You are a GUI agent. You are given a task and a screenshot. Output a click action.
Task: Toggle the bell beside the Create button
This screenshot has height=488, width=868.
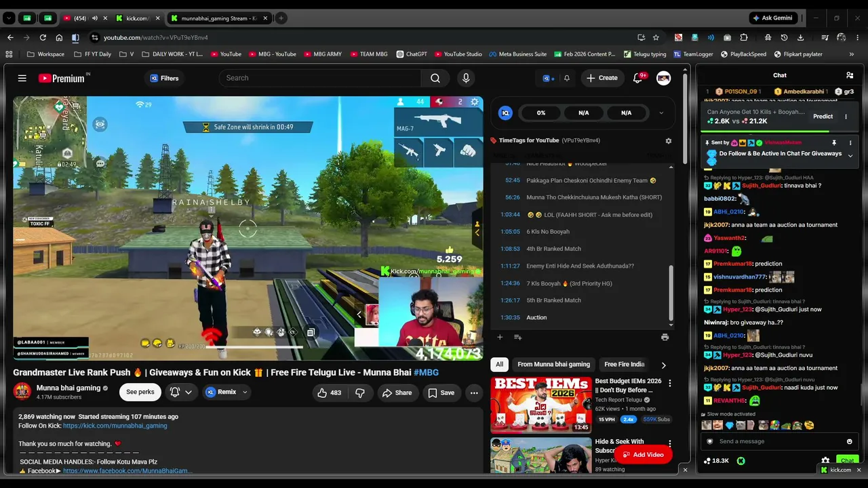(x=567, y=78)
